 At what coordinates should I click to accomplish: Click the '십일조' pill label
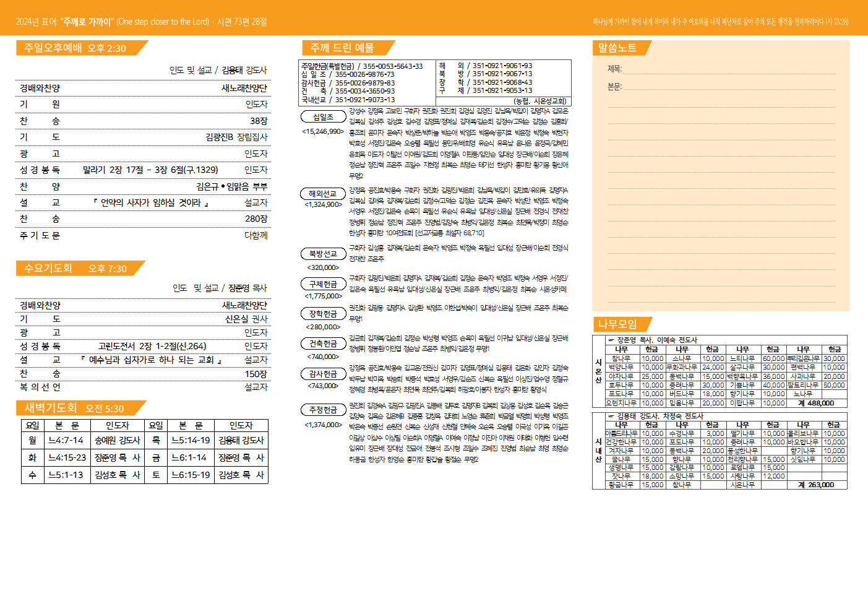tap(323, 116)
